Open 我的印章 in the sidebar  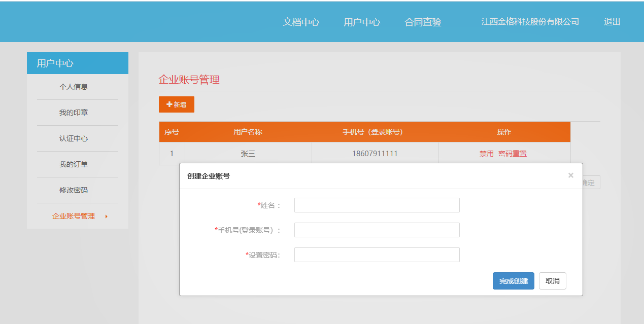74,113
